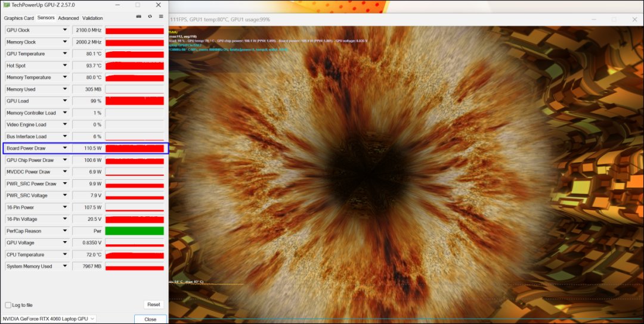Enable the Log to file checkbox

(8, 305)
